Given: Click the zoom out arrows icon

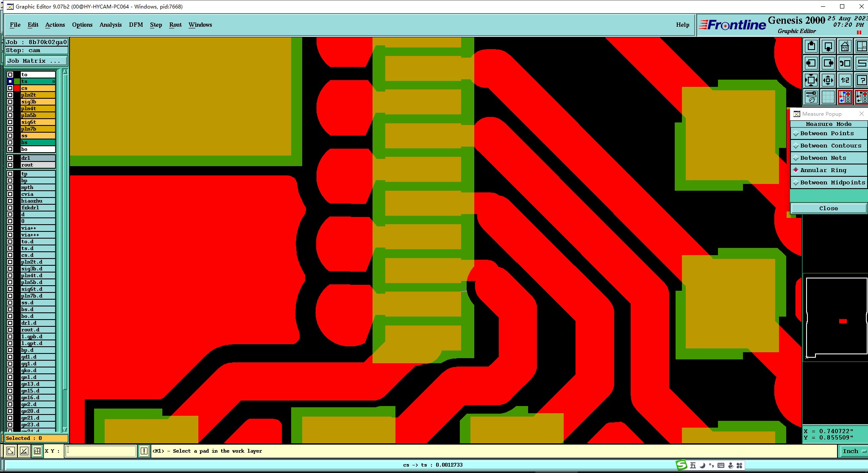Looking at the screenshot, I should 828,80.
